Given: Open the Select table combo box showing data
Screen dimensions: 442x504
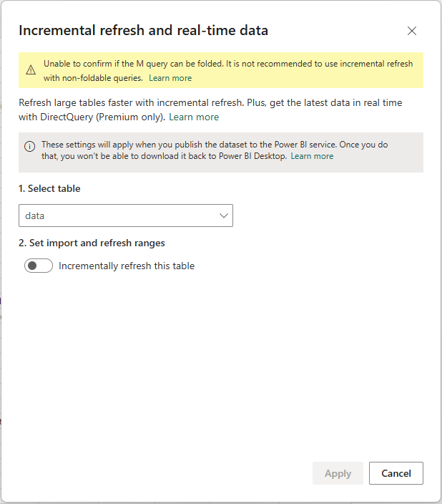Looking at the screenshot, I should coord(125,215).
